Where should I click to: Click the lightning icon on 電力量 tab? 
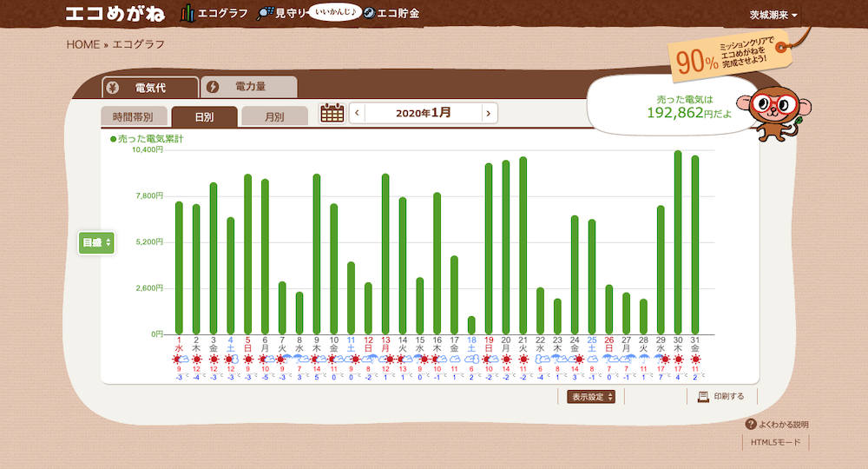(213, 87)
